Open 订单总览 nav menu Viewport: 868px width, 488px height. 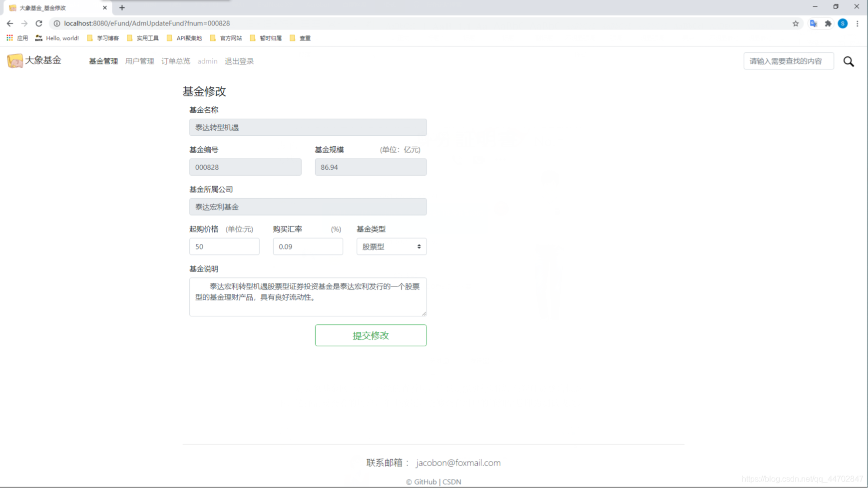click(175, 61)
